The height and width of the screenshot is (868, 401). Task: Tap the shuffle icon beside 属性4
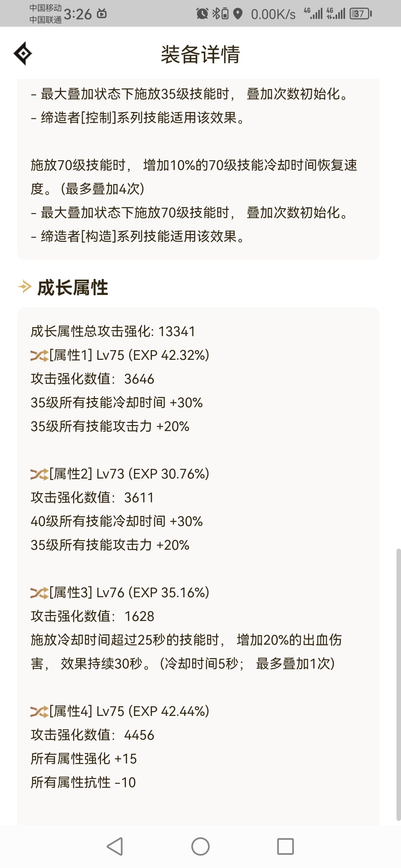[39, 712]
